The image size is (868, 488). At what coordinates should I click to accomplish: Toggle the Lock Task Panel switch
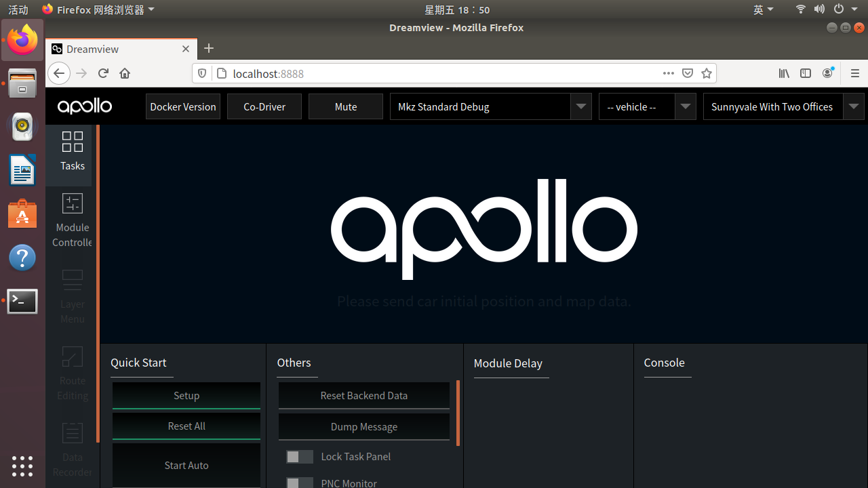[x=300, y=457]
